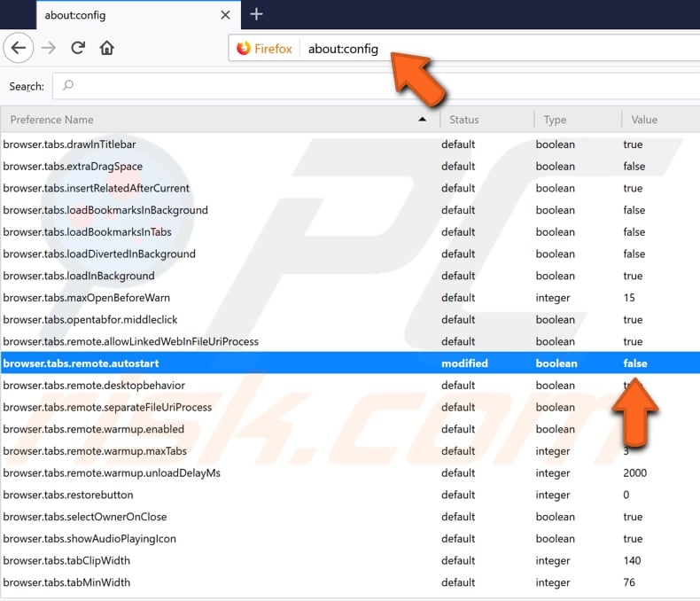The width and height of the screenshot is (700, 601).
Task: Select the about:config tab
Action: click(x=138, y=15)
